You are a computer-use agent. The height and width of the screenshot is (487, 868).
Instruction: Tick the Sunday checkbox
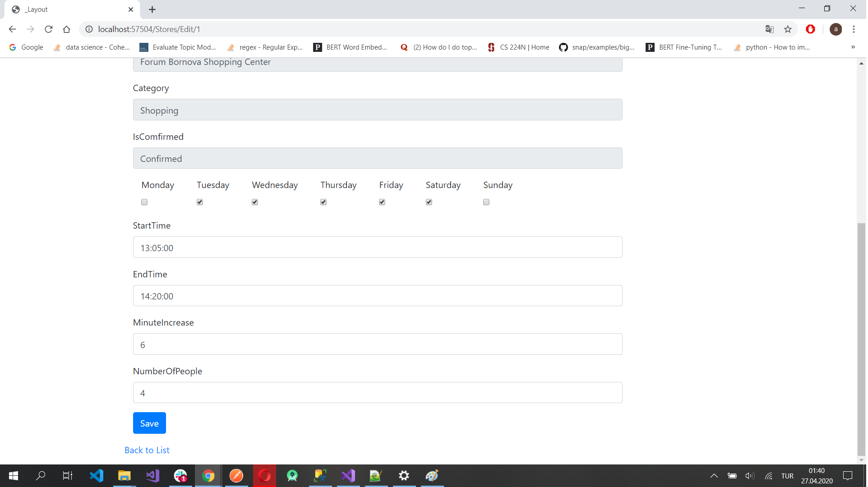487,202
